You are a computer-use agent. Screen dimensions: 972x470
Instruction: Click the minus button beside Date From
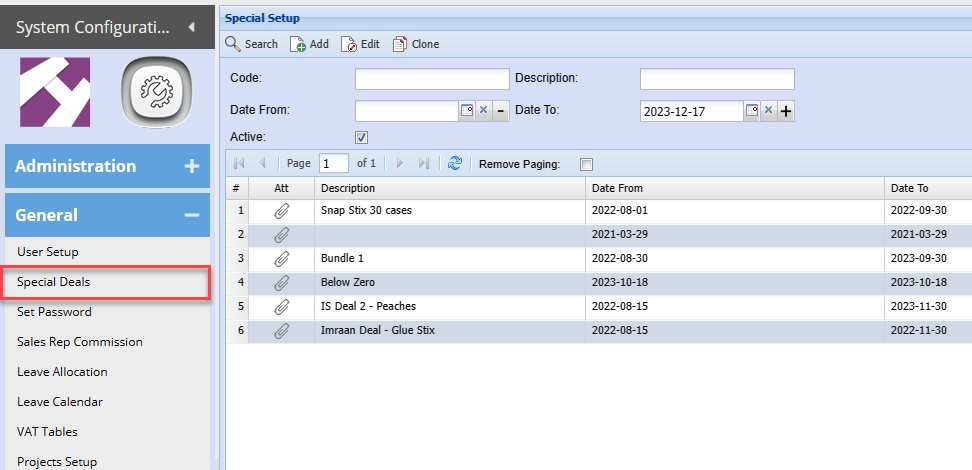click(x=501, y=111)
